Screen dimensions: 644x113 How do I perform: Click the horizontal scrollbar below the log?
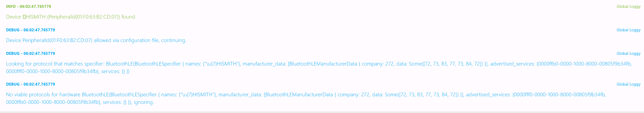322,112
